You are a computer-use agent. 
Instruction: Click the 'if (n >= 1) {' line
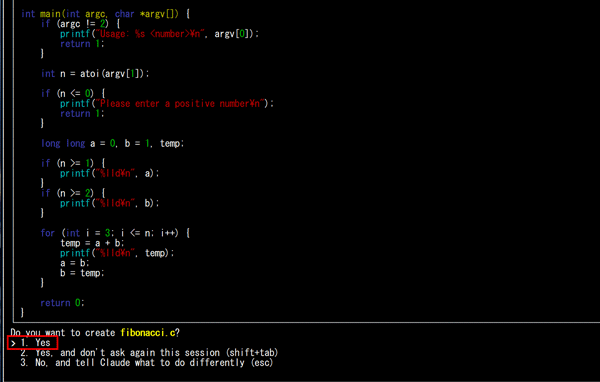tap(73, 163)
